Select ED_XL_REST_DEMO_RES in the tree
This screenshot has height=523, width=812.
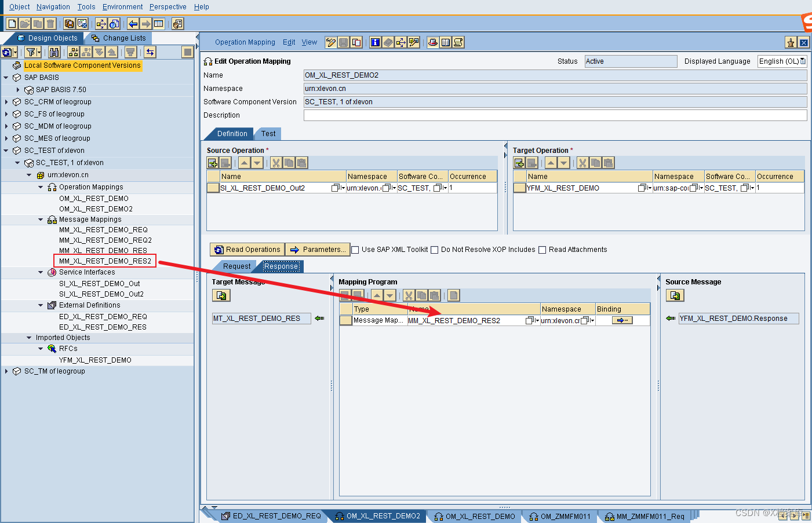pos(103,327)
